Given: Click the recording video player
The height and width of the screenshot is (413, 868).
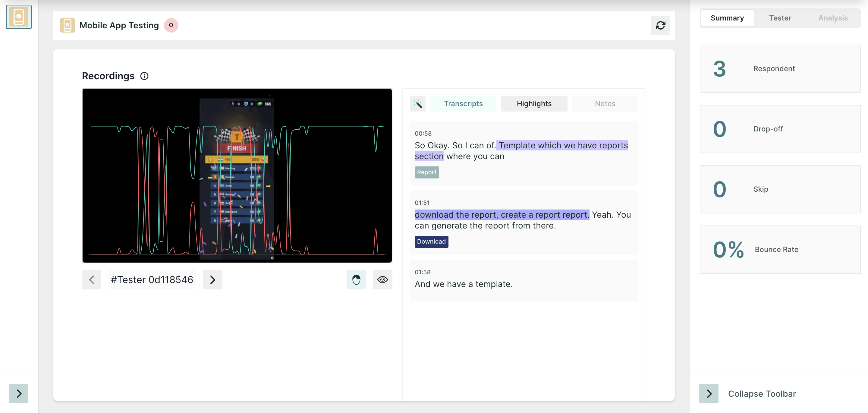Looking at the screenshot, I should [x=237, y=176].
